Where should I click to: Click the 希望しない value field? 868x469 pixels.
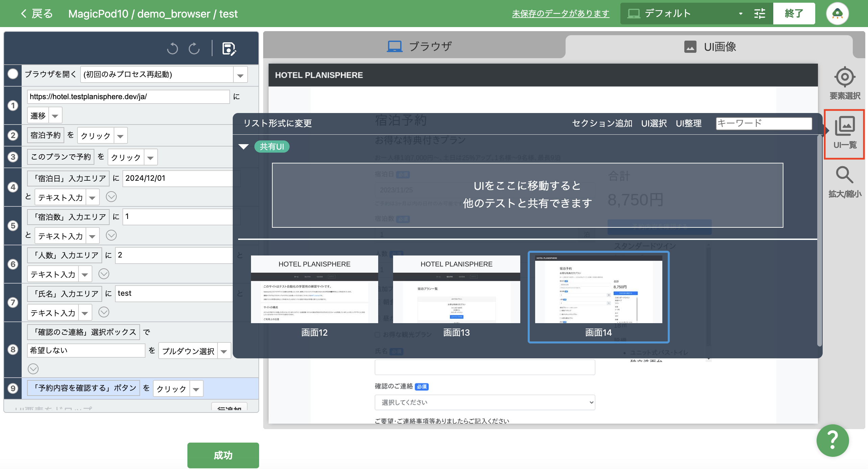click(x=86, y=351)
